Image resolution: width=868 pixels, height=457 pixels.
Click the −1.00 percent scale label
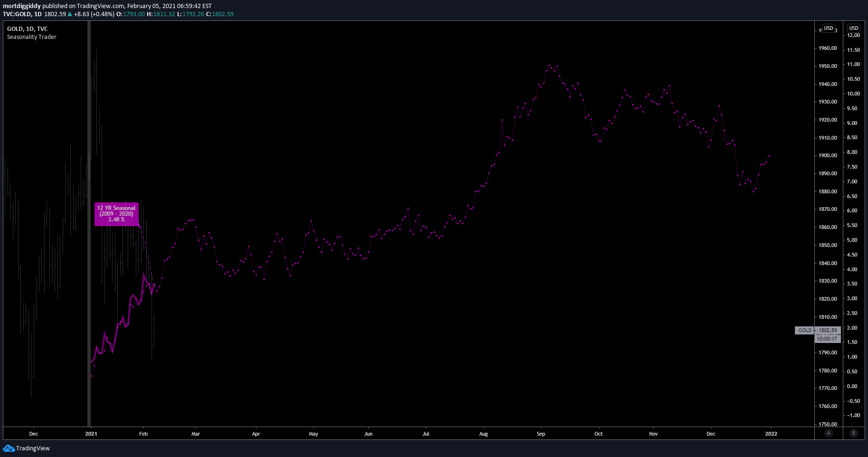coord(853,415)
